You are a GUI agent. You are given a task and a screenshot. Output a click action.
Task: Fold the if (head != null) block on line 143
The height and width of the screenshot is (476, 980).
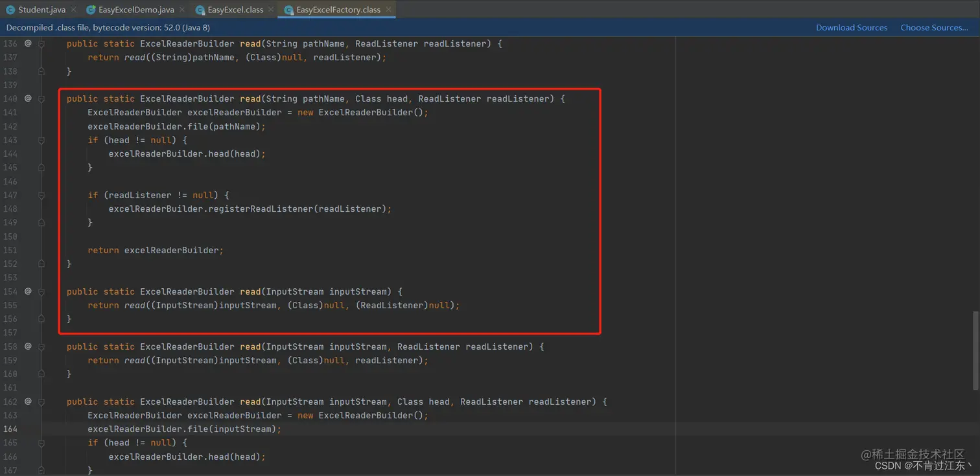(x=41, y=141)
